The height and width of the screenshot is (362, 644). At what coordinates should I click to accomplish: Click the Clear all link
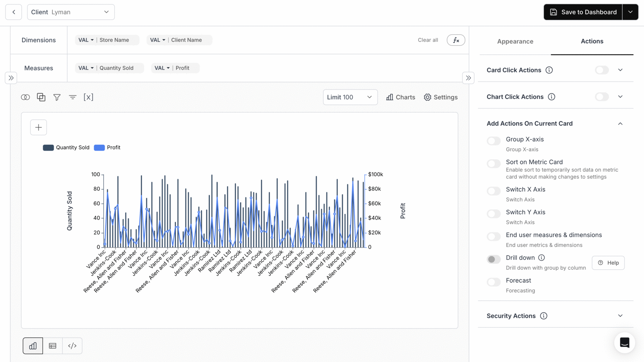point(428,40)
